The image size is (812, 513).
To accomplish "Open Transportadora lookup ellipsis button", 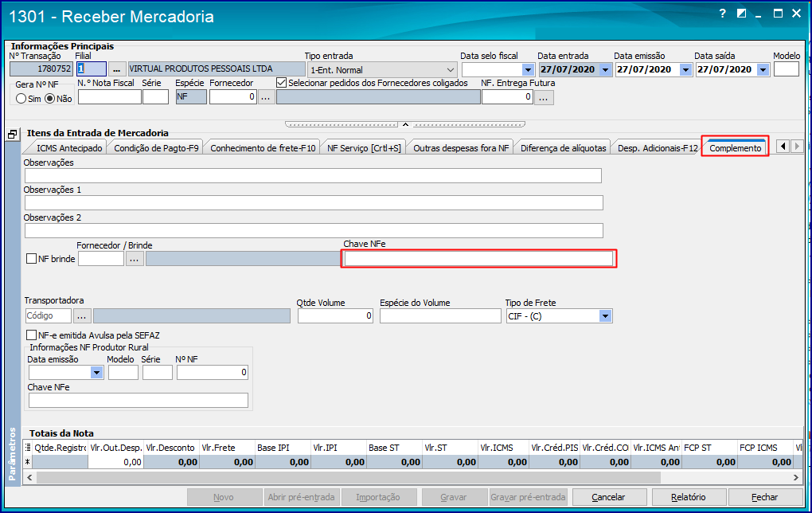I will click(x=82, y=315).
